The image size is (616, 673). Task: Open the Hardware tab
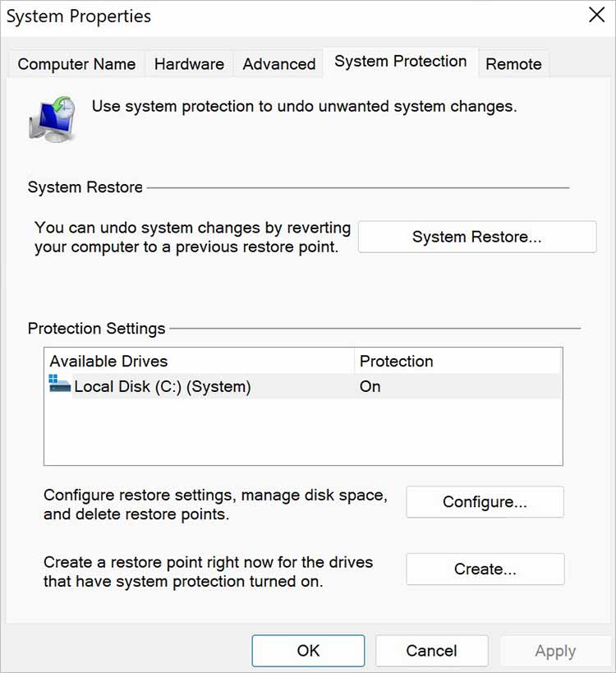point(189,64)
